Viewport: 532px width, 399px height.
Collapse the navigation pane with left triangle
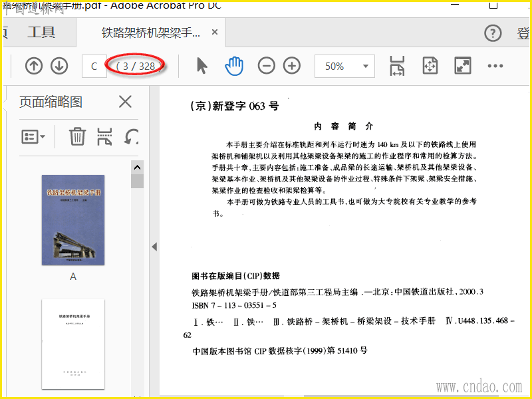tap(154, 247)
